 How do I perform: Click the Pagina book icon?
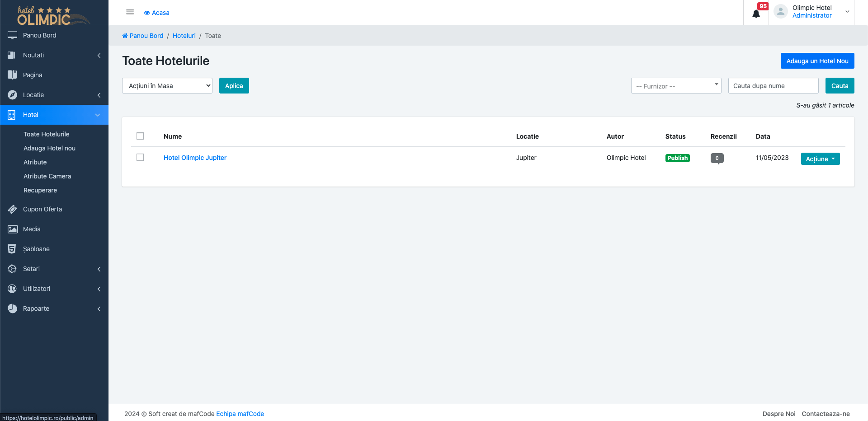[12, 75]
